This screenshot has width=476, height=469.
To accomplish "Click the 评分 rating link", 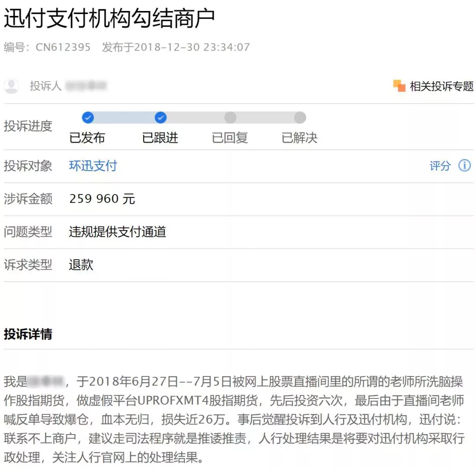I will tap(440, 166).
